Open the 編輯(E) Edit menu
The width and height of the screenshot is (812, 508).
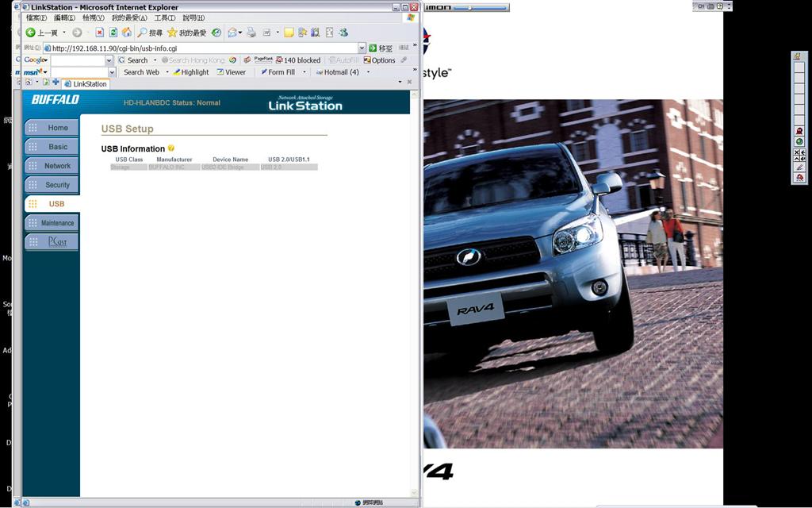click(x=64, y=17)
